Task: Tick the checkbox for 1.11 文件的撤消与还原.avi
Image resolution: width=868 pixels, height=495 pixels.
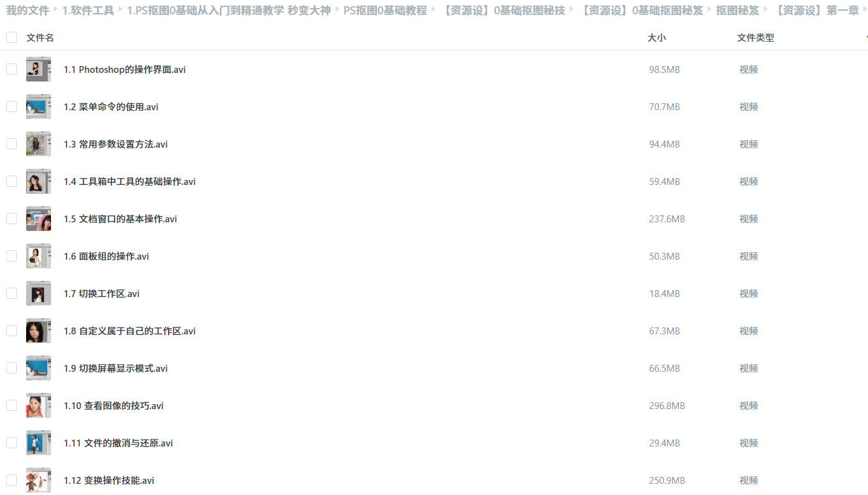Action: click(11, 443)
